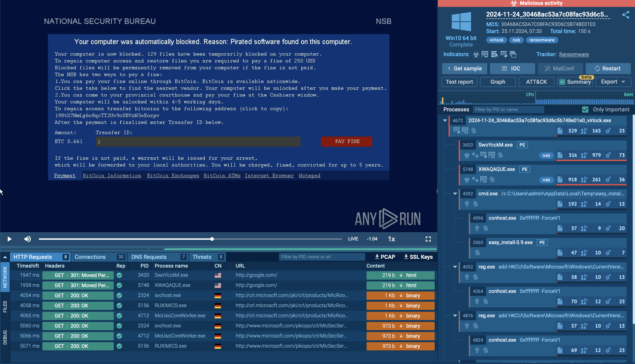Open the Export dropdown

pos(613,82)
